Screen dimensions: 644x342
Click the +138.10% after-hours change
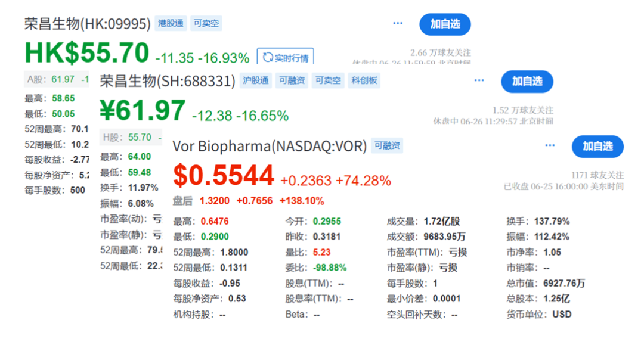302,201
